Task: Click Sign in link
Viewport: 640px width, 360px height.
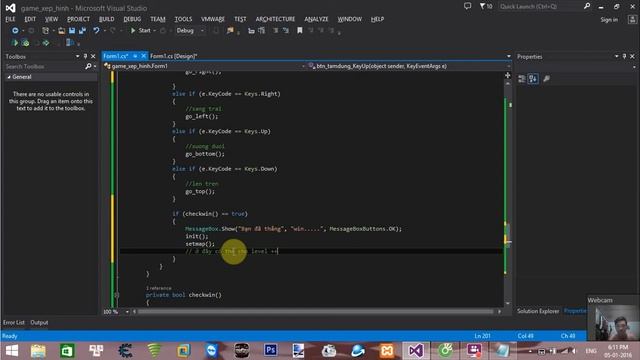Action: [x=609, y=20]
